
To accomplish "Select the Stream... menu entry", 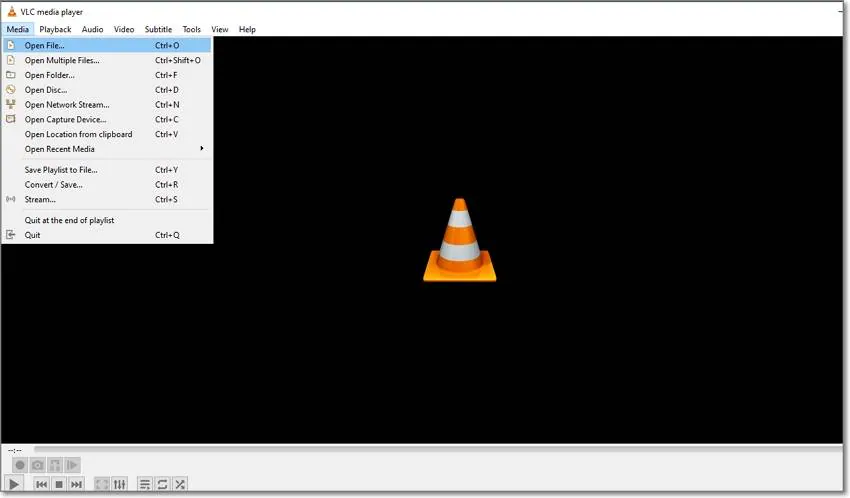I will click(x=107, y=199).
